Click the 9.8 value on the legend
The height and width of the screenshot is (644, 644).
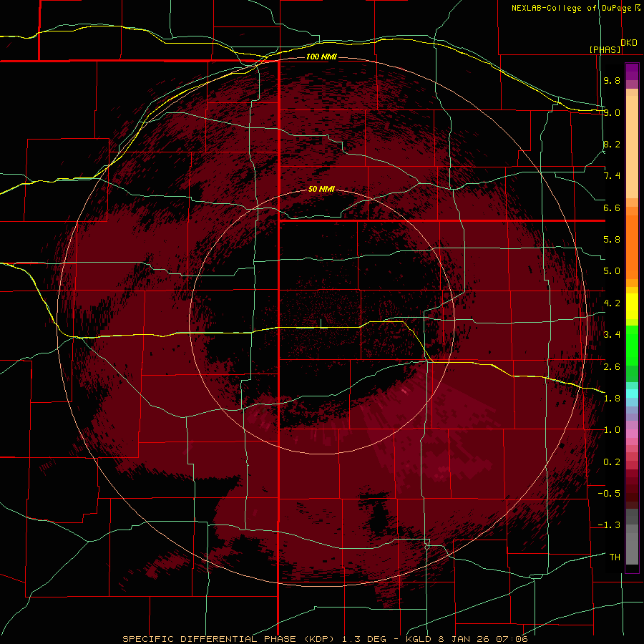(x=612, y=80)
